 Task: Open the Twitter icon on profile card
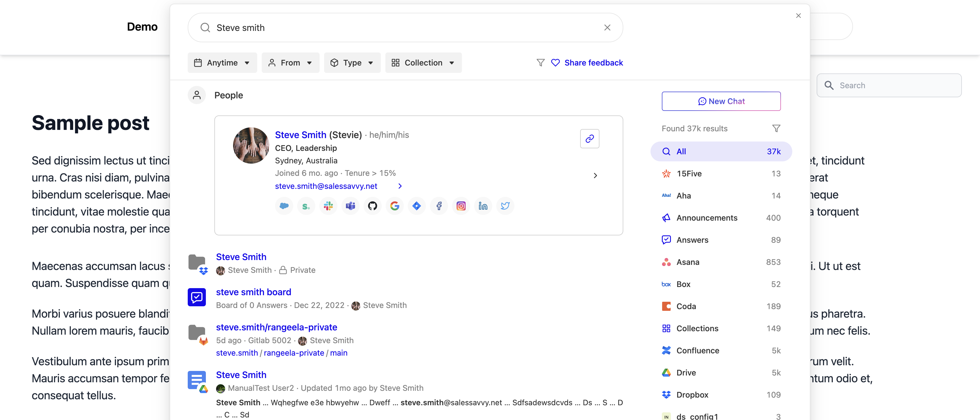coord(505,206)
